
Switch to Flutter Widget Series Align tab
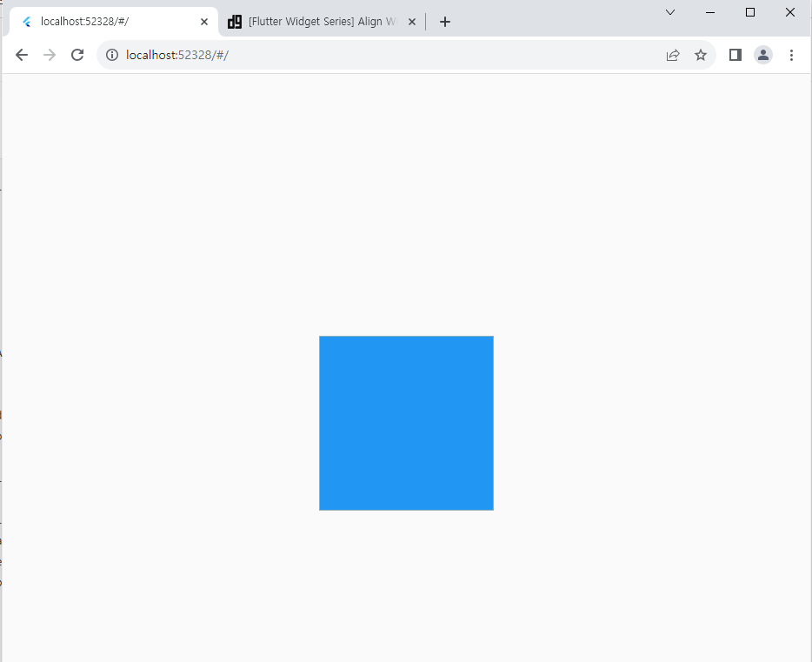coord(323,22)
